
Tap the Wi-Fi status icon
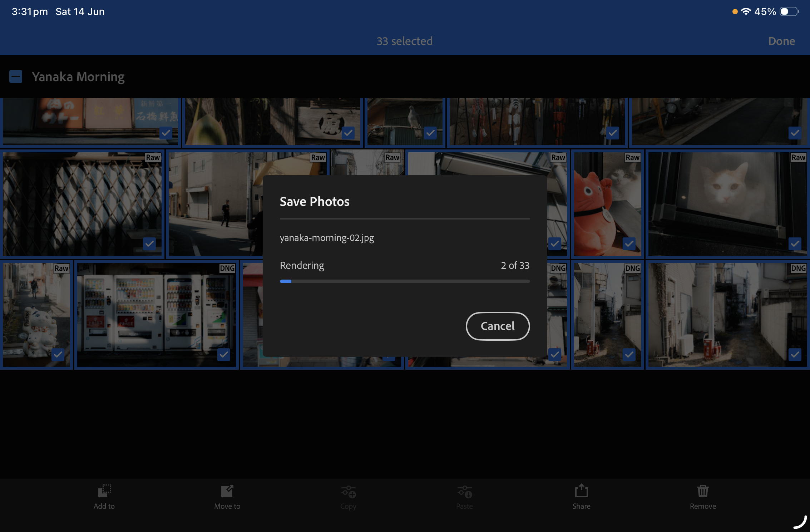tap(746, 11)
